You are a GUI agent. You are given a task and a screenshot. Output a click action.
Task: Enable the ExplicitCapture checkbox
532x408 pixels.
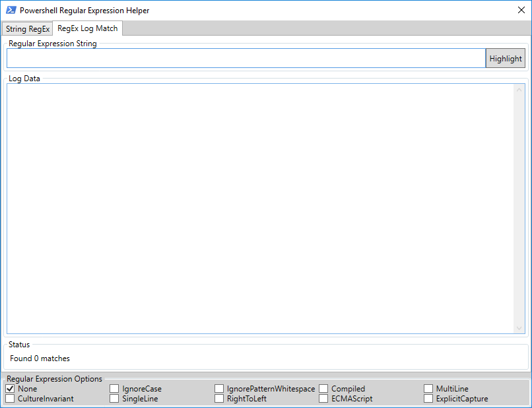(428, 399)
